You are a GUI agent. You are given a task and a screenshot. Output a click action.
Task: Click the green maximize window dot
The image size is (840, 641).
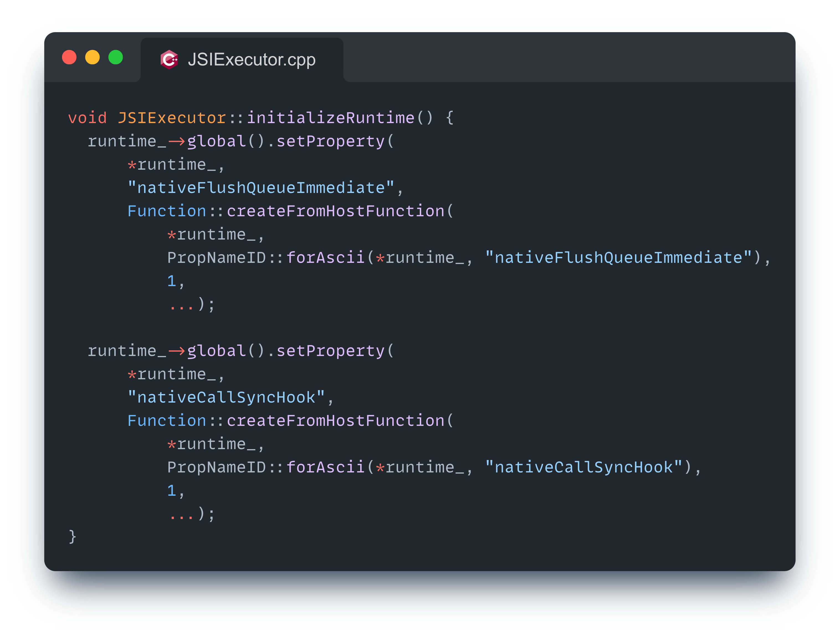tap(116, 57)
